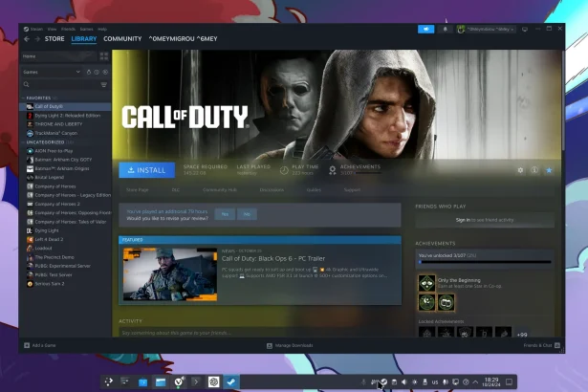Select Dying Light 2: Reloaded Edition
Screen dimensions: 588x392
[x=68, y=116]
